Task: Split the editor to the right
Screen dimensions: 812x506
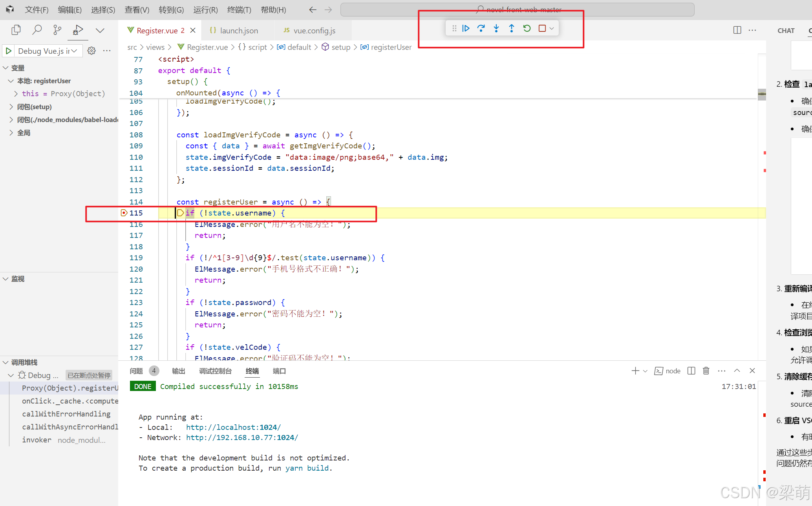Action: [737, 30]
